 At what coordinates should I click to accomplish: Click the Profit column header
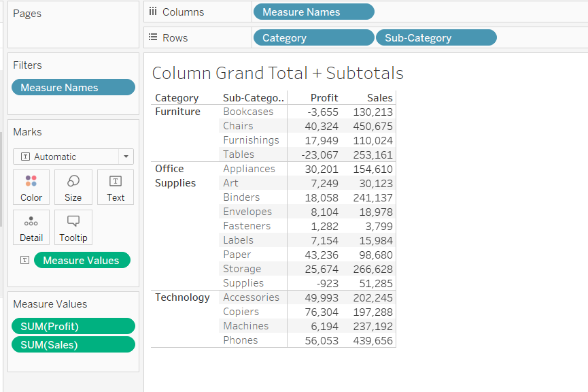coord(324,98)
